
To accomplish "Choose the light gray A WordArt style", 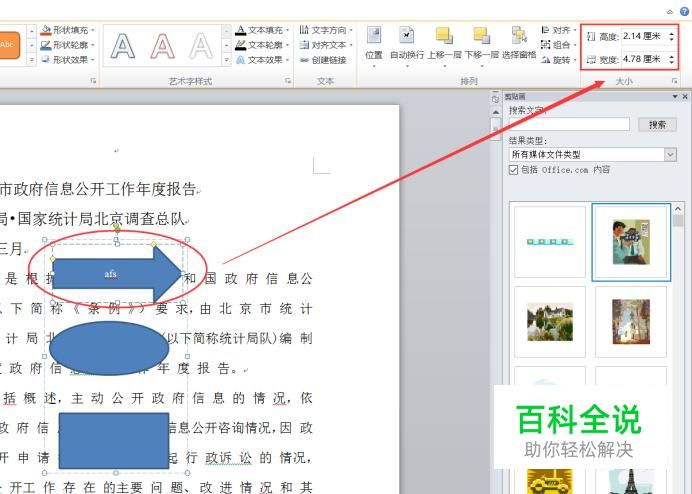I will point(201,45).
